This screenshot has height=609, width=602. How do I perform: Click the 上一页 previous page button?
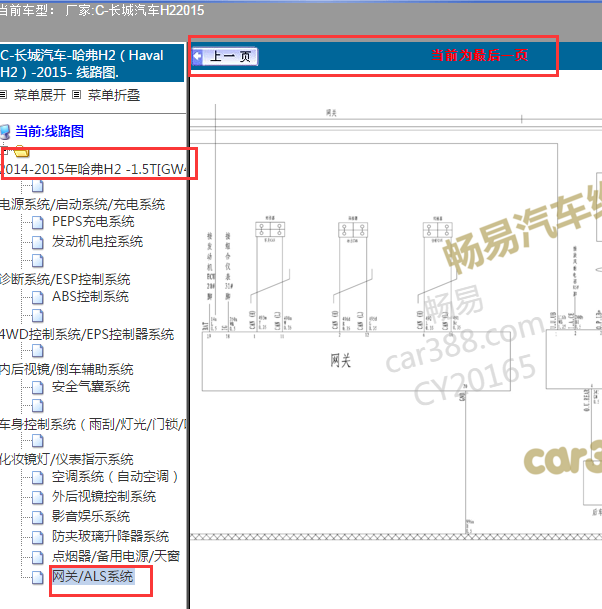225,57
